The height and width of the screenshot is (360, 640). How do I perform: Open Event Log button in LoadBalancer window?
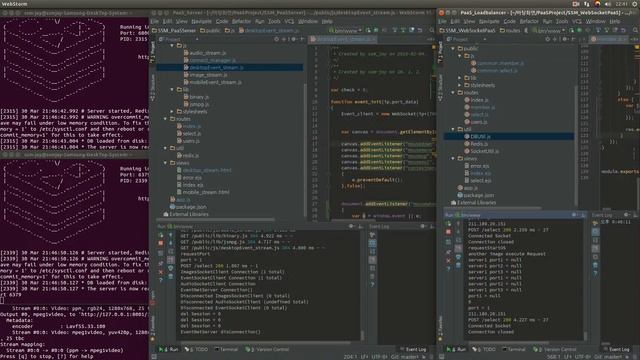(617, 349)
